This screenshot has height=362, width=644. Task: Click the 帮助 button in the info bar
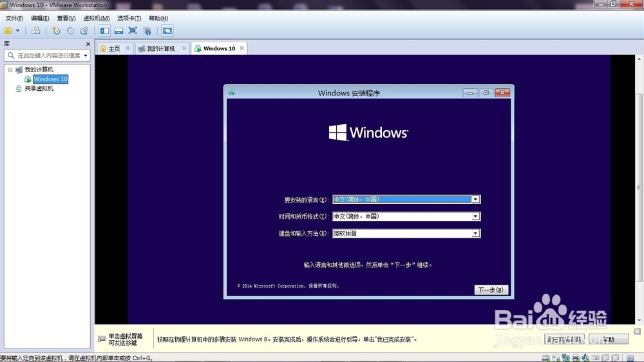pos(608,339)
